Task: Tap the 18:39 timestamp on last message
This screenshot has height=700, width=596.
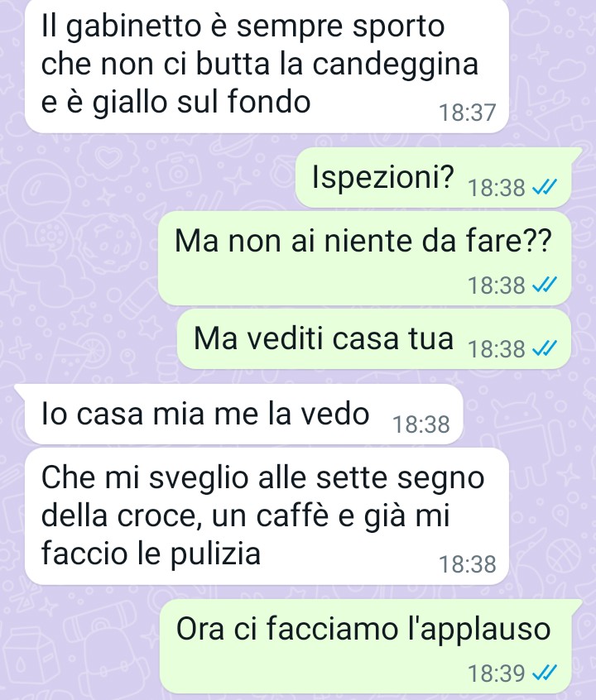Action: pyautogui.click(x=496, y=673)
